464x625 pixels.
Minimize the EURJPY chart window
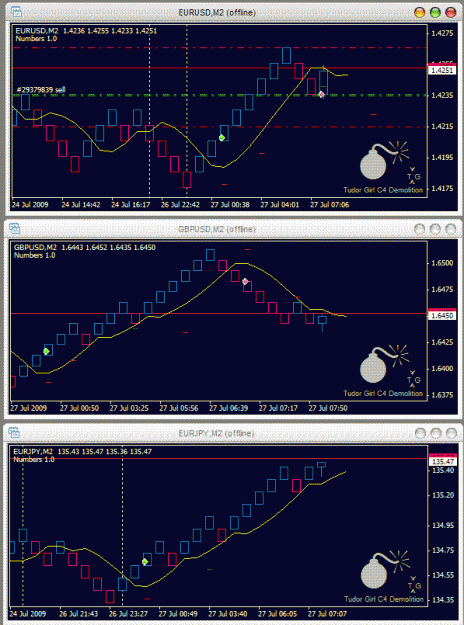click(421, 433)
